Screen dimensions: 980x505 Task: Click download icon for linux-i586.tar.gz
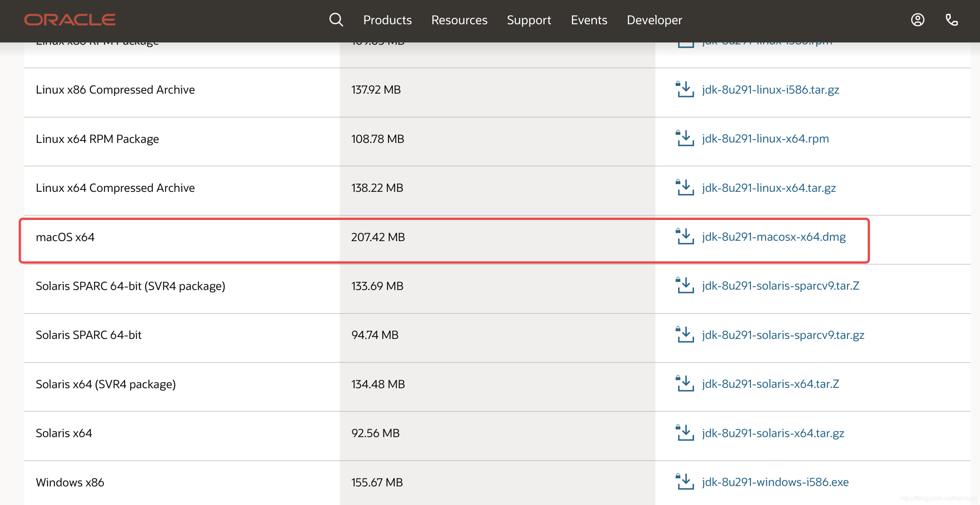[685, 89]
